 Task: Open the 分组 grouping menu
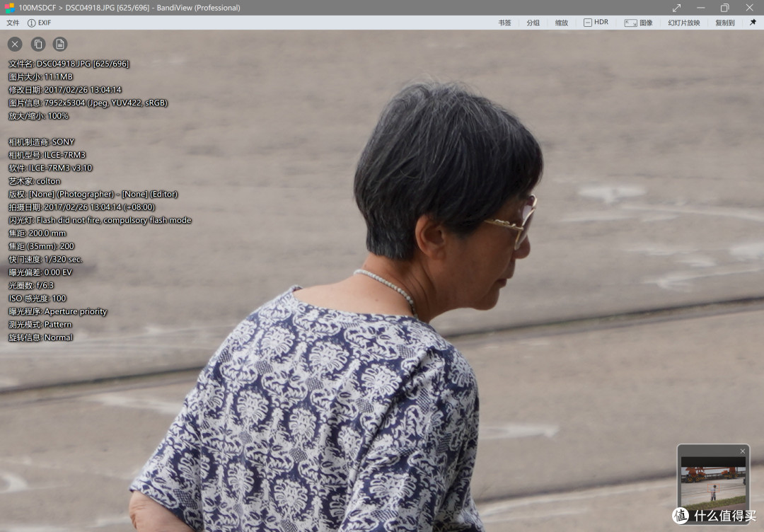(533, 23)
